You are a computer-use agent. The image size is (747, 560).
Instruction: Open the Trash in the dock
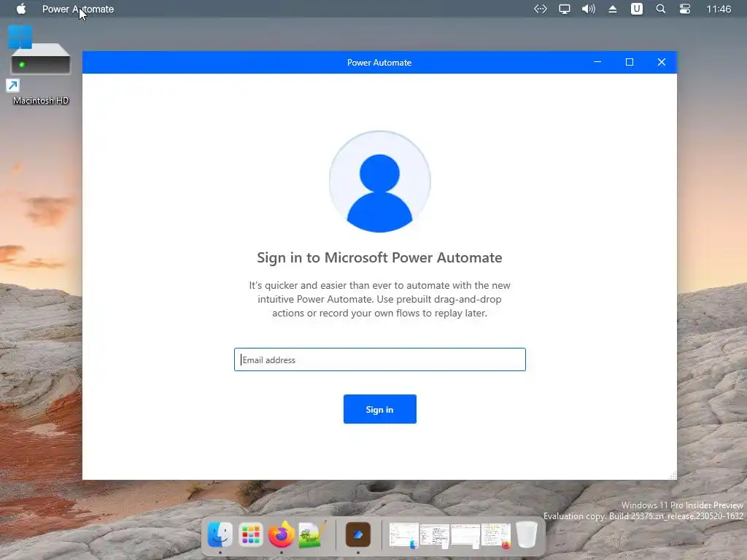527,534
